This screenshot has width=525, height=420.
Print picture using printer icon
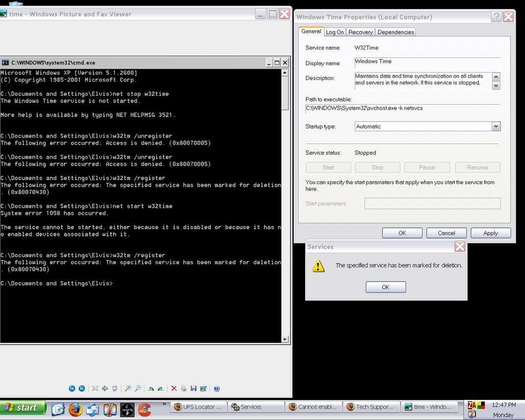click(x=184, y=389)
